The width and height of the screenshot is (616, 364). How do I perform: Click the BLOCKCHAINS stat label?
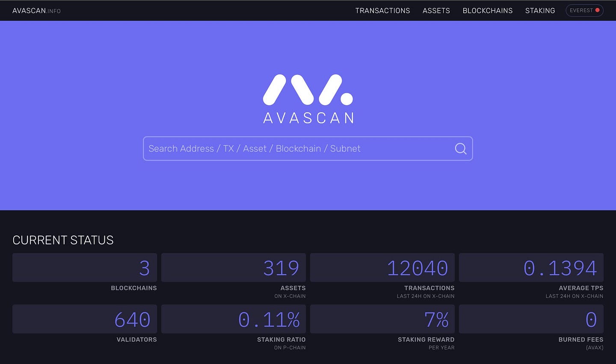[134, 288]
